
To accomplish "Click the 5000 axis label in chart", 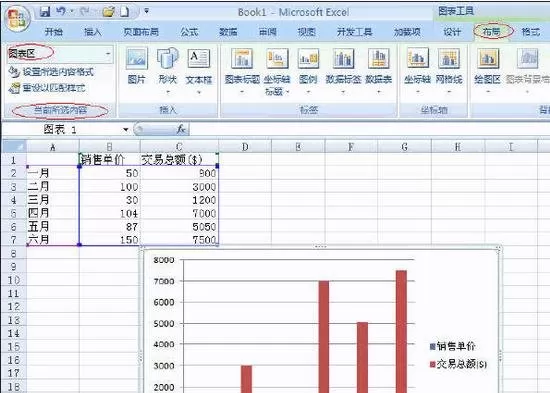I will pyautogui.click(x=164, y=324).
